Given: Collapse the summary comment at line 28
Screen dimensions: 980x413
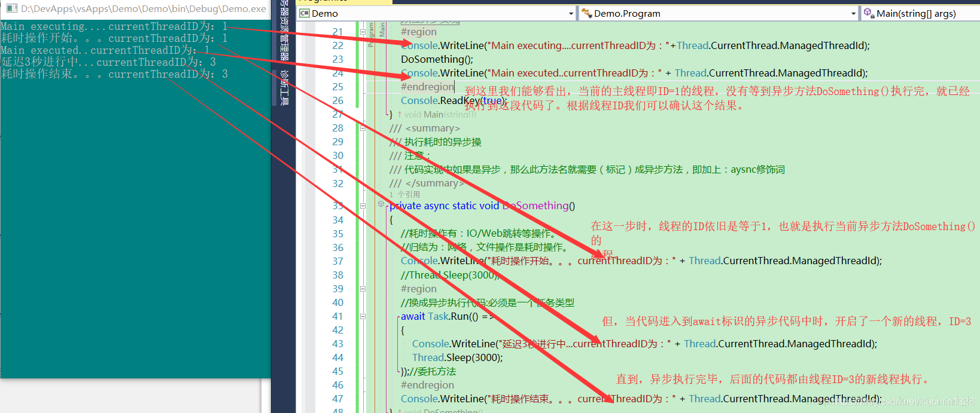Looking at the screenshot, I should click(x=363, y=128).
